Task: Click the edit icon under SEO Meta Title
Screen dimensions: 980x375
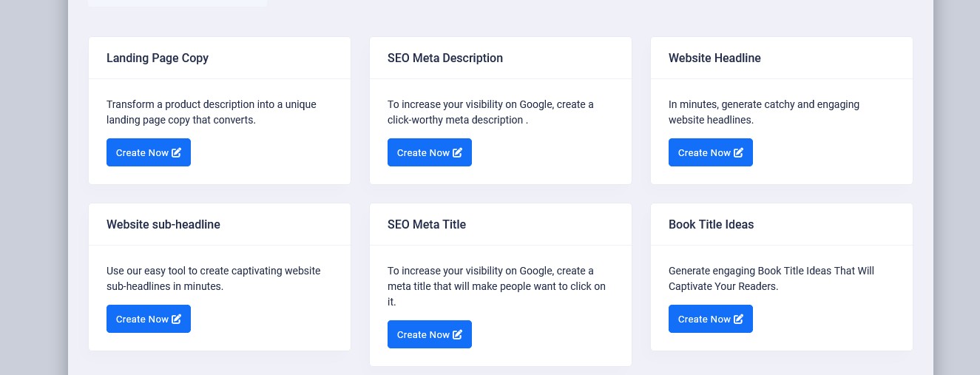Action: (x=457, y=334)
